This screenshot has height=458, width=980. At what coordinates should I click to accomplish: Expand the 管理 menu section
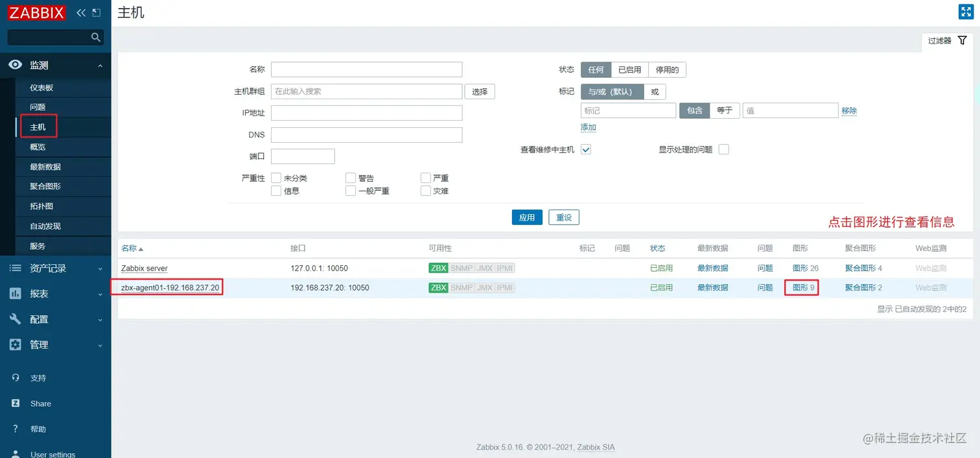click(100, 345)
